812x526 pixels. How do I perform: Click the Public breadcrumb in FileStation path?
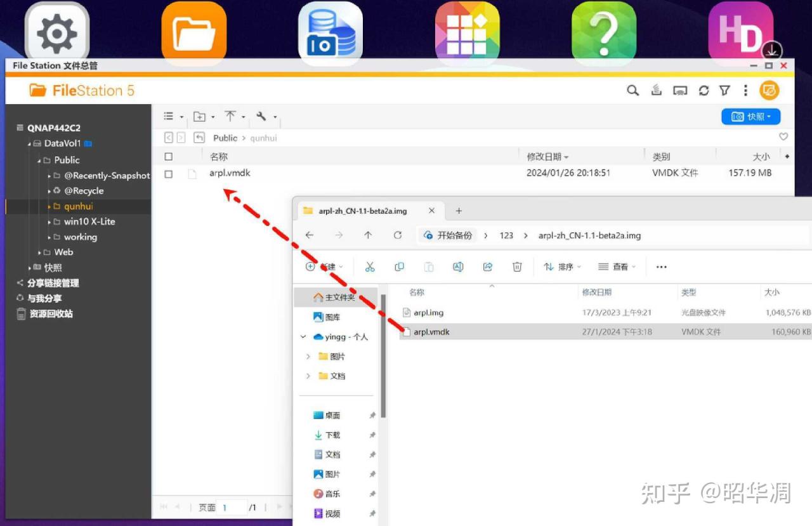[x=225, y=138]
